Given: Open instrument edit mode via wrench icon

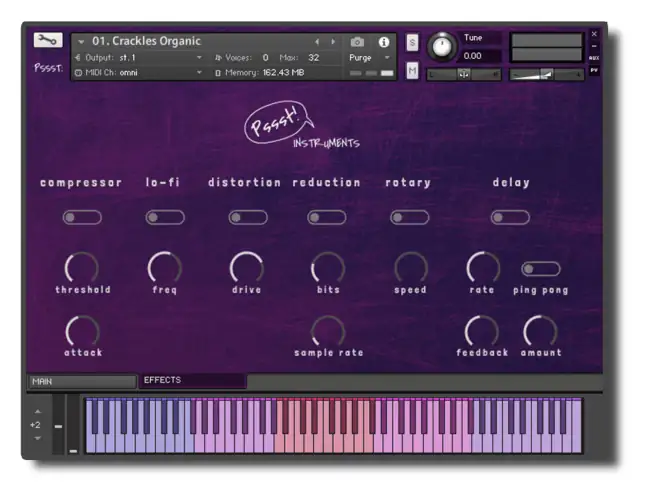Looking at the screenshot, I should click(48, 40).
